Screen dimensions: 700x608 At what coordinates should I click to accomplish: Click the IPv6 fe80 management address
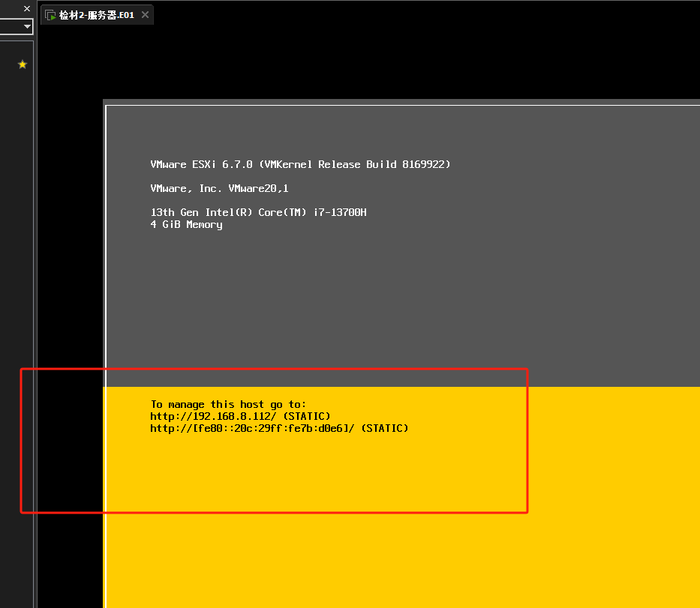click(253, 428)
